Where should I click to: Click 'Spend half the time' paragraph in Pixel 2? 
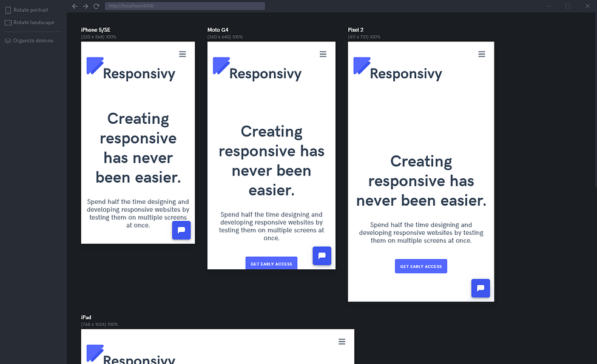tap(421, 232)
